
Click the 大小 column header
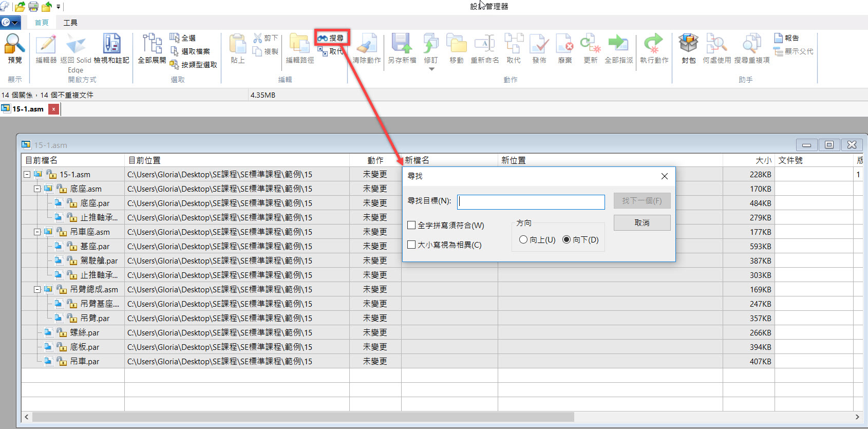(x=749, y=160)
